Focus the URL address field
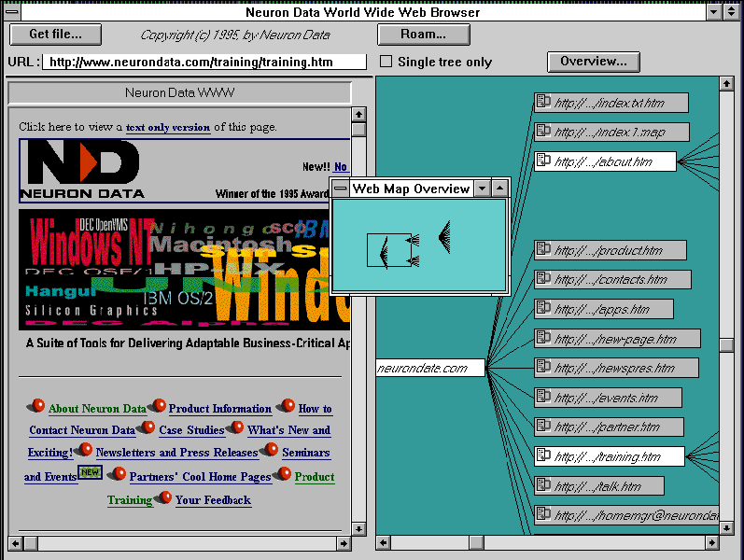The image size is (744, 560). (x=204, y=62)
